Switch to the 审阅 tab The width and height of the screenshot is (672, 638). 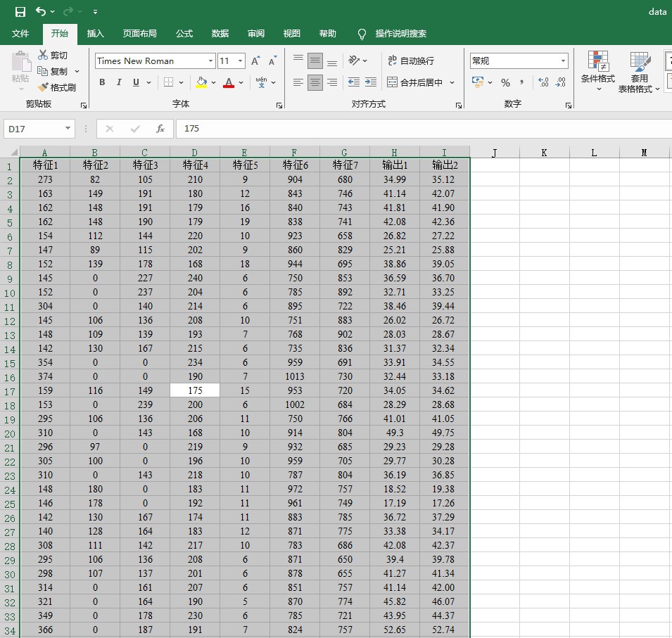pyautogui.click(x=256, y=34)
